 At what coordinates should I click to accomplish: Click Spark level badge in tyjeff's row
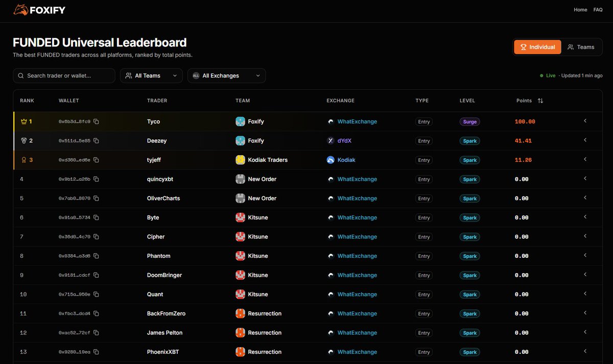coord(470,160)
